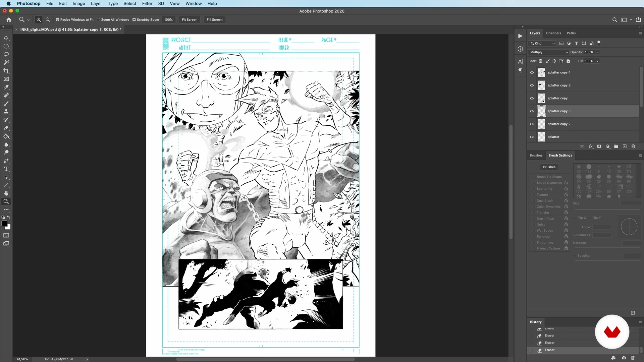Image resolution: width=644 pixels, height=362 pixels.
Task: Select the Blur tool
Action: point(6,144)
